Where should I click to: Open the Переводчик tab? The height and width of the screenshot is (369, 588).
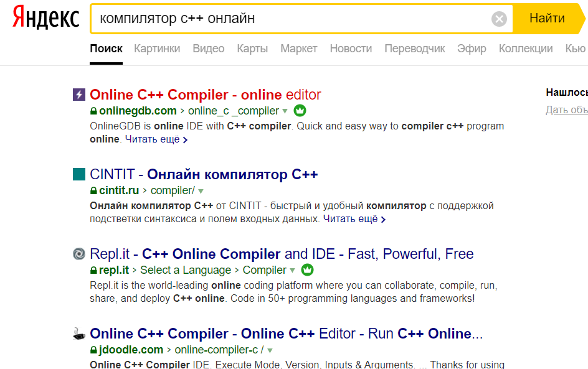(415, 49)
